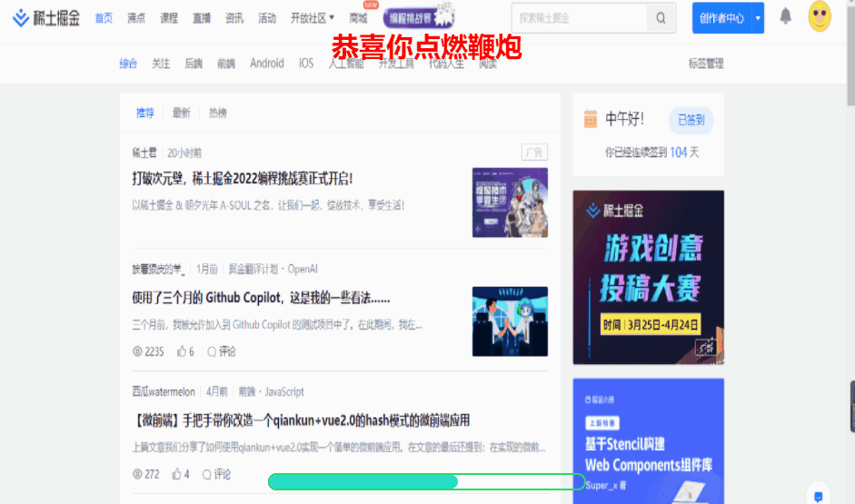Open comments on Github Copilot article
Screen dimensions: 855x504
click(222, 351)
